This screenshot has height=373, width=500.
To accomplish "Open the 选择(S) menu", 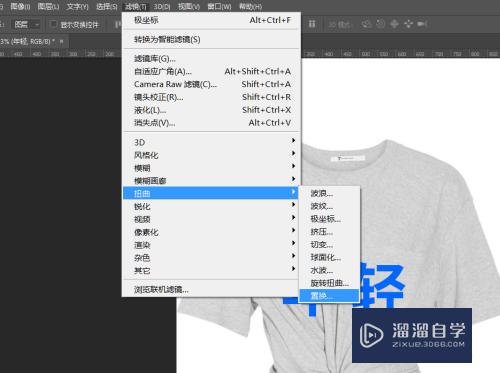I will pos(107,6).
